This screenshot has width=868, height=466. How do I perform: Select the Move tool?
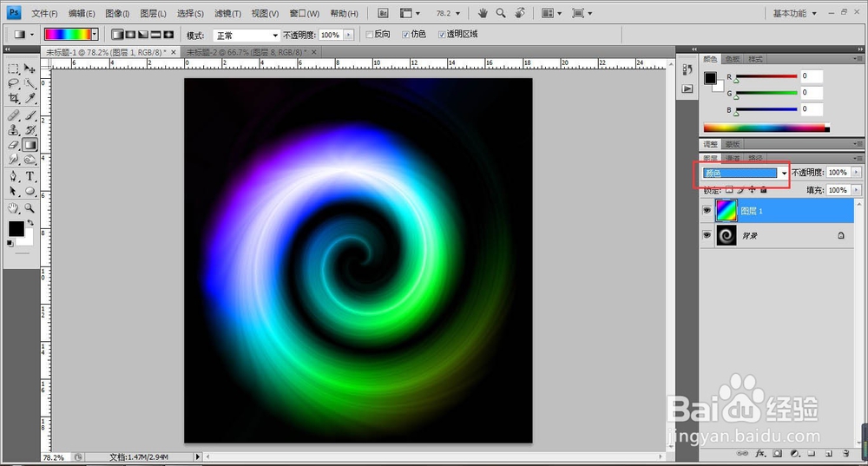point(30,69)
